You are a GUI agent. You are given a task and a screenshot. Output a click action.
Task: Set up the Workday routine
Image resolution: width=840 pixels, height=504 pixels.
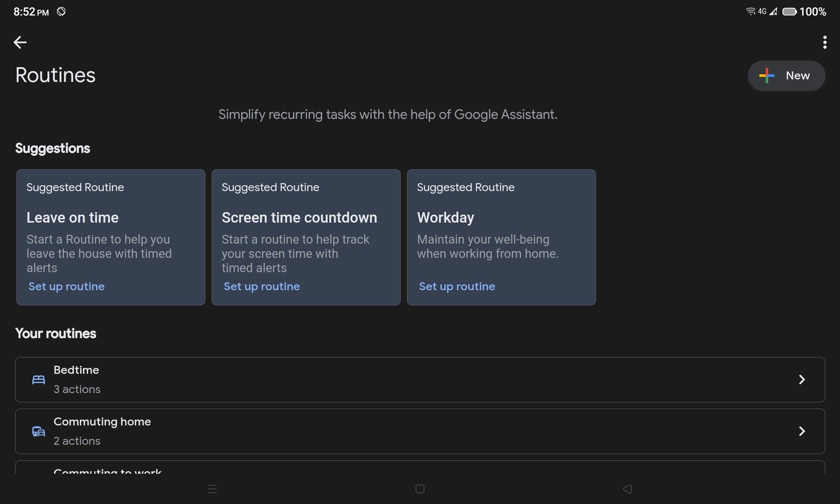457,286
